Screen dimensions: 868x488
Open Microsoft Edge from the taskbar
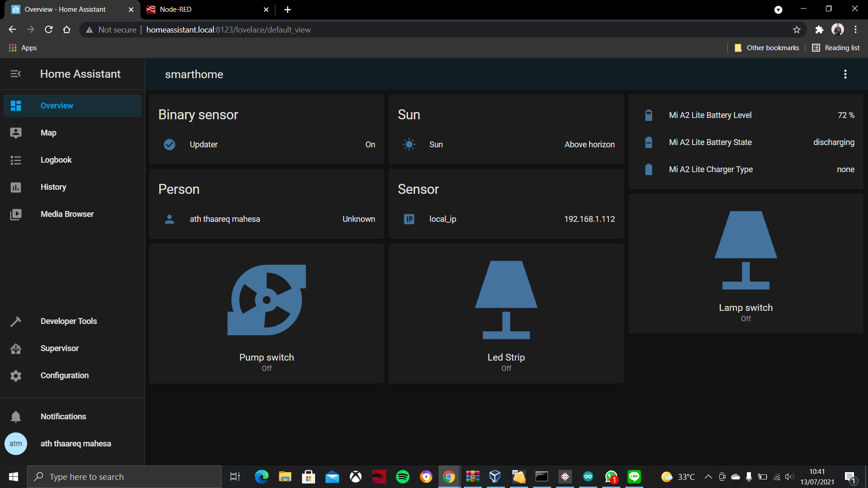point(261,477)
